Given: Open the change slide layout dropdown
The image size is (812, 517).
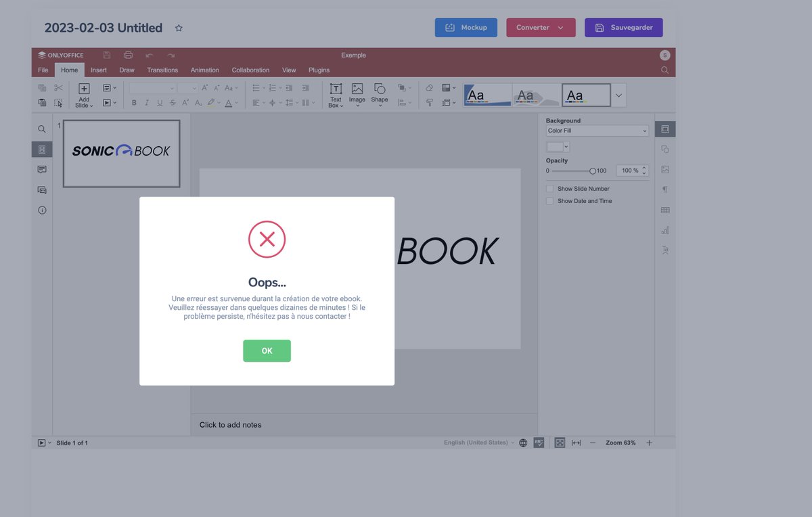Looking at the screenshot, I should 110,88.
